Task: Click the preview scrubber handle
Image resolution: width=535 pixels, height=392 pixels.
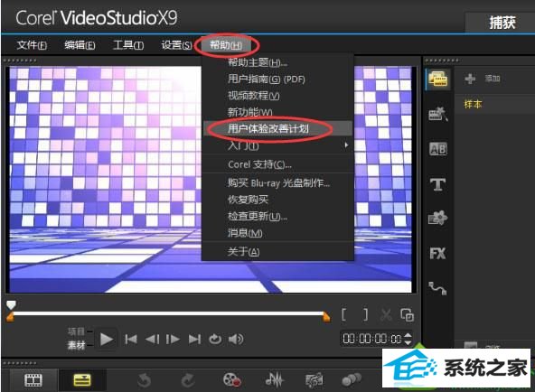Action: (x=11, y=304)
